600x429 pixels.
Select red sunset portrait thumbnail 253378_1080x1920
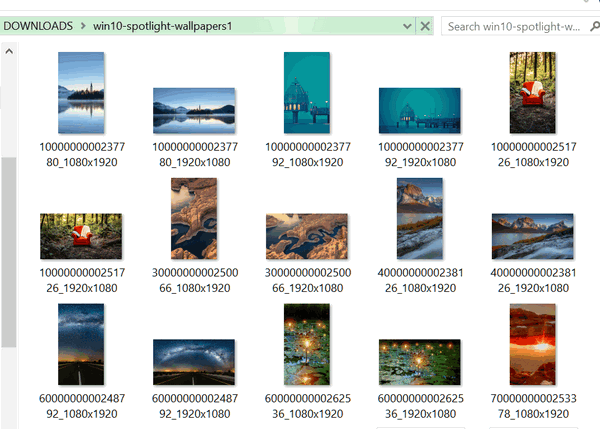(533, 344)
